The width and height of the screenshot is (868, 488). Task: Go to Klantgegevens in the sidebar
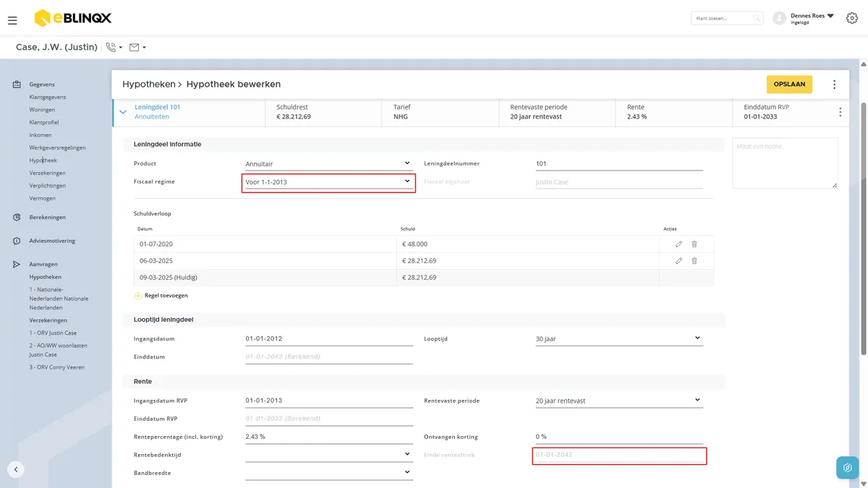48,97
